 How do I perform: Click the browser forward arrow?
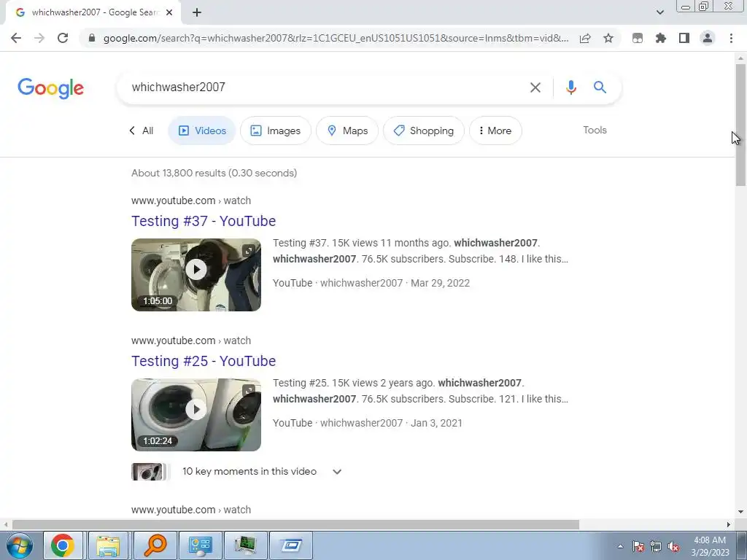point(39,38)
